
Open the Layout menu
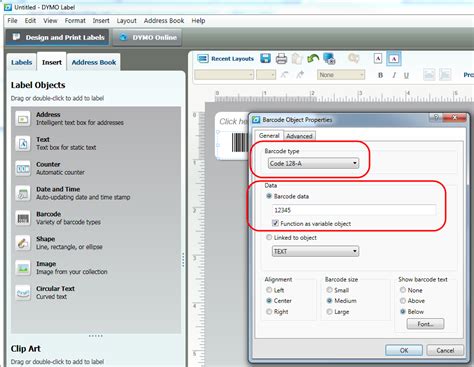pyautogui.click(x=126, y=21)
